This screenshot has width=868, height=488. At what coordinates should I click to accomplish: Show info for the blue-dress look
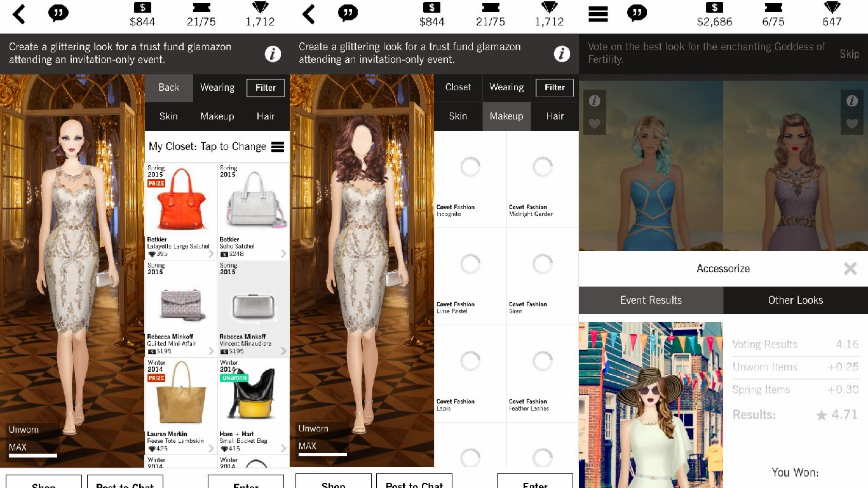coord(594,101)
